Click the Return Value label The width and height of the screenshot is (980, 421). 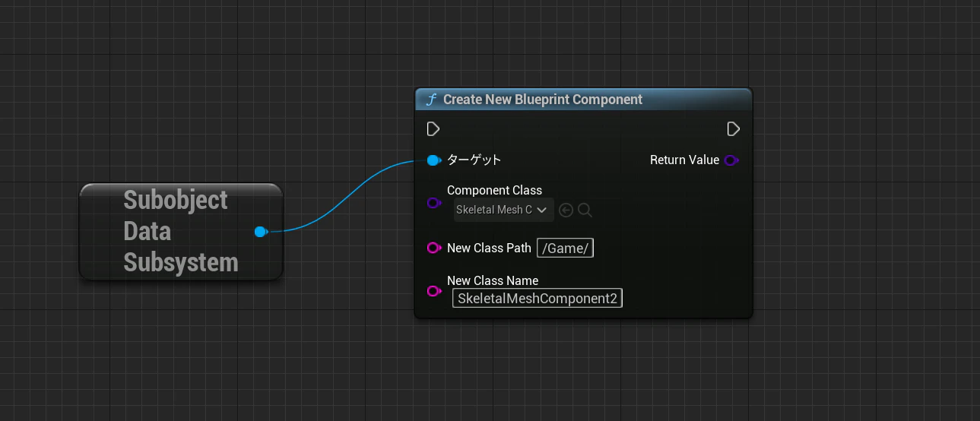[x=684, y=160]
